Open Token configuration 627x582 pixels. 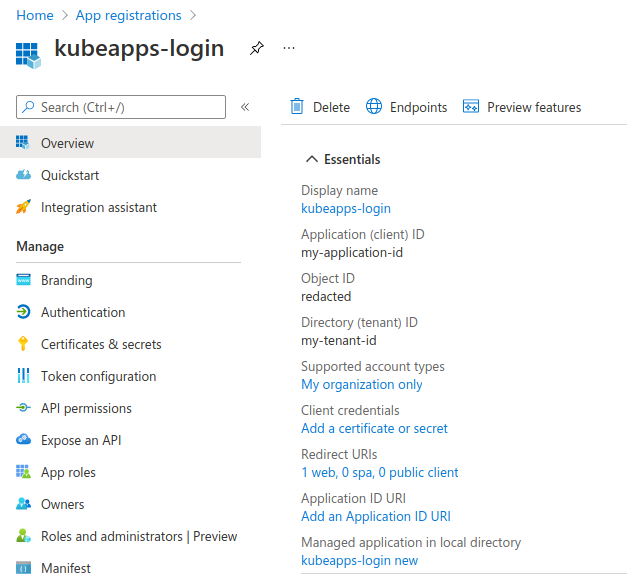pyautogui.click(x=98, y=376)
